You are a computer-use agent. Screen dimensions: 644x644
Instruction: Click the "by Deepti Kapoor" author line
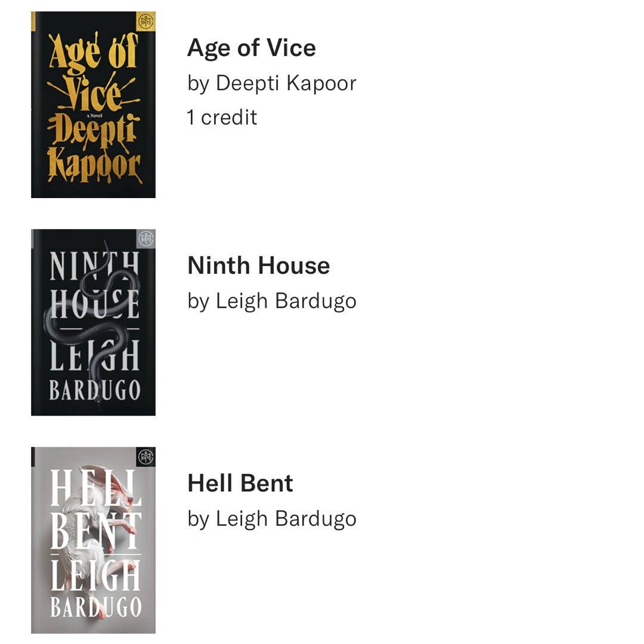coord(271,83)
